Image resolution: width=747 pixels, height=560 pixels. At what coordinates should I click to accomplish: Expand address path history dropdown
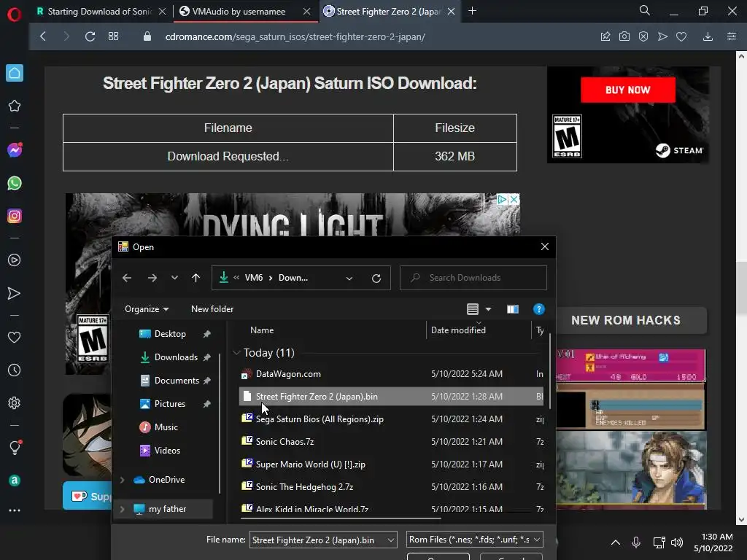349,278
